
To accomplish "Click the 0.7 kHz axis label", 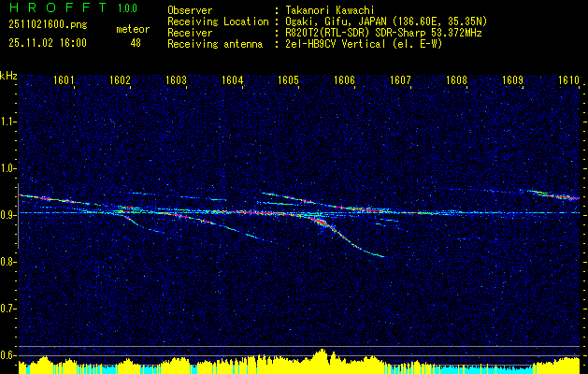I will pos(7,309).
